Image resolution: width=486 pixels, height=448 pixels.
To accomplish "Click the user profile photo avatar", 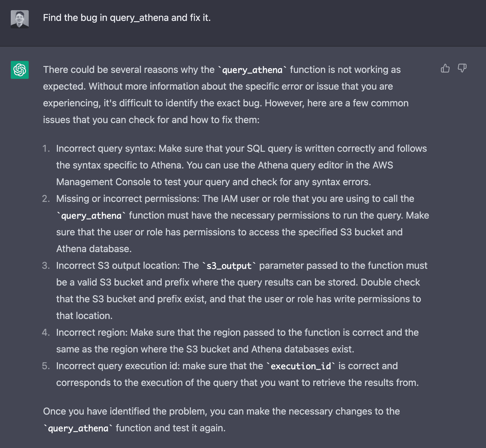I will (20, 19).
